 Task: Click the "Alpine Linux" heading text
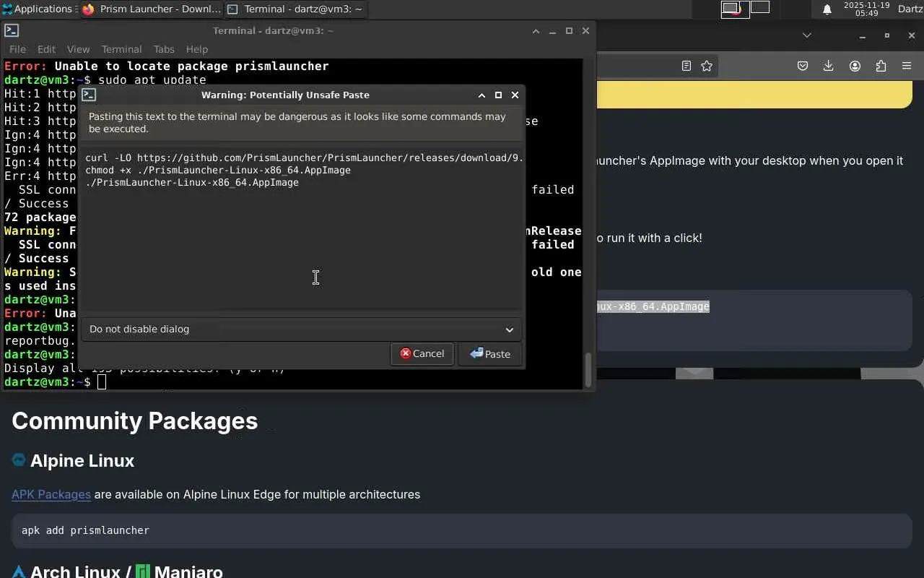pos(82,460)
